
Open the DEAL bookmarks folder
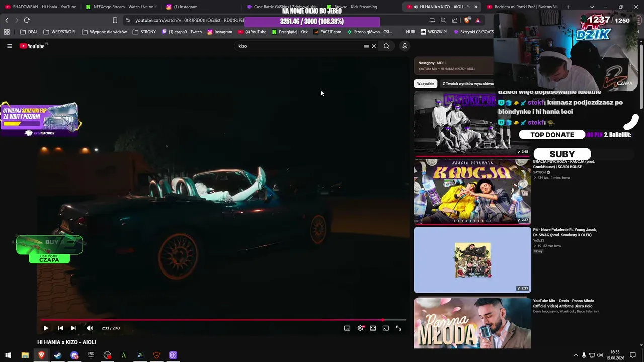click(29, 32)
